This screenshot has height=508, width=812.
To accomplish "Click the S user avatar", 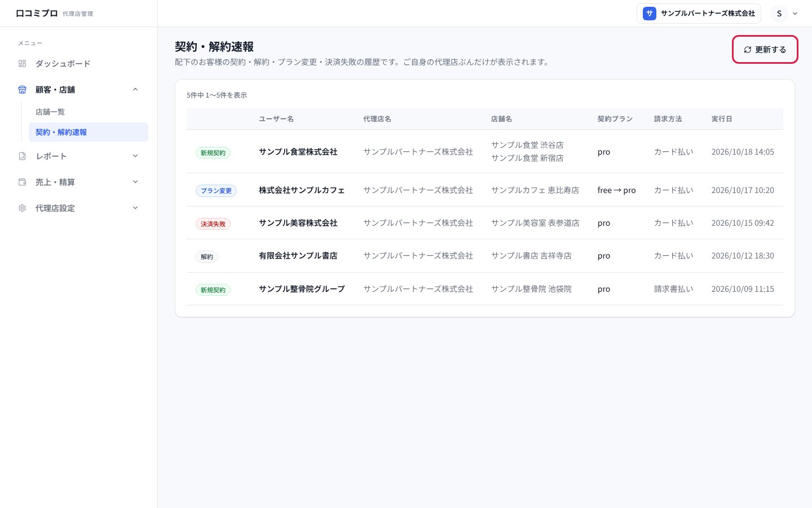I will [x=779, y=14].
